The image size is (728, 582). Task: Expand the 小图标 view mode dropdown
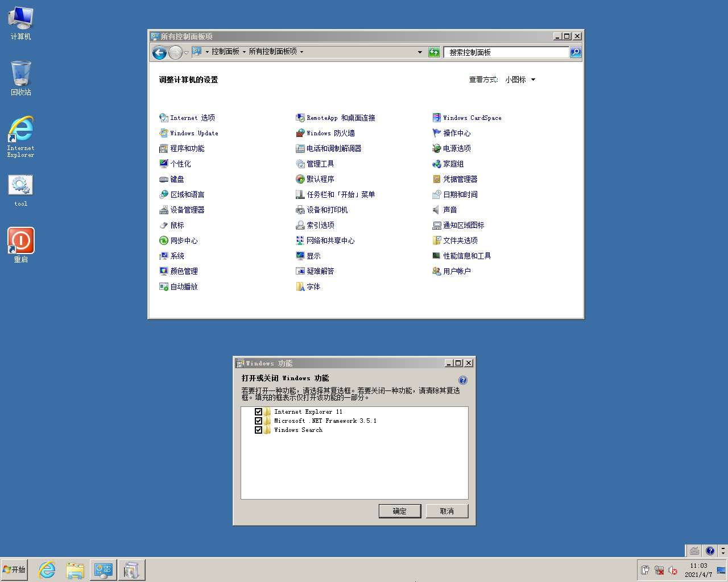[x=533, y=80]
